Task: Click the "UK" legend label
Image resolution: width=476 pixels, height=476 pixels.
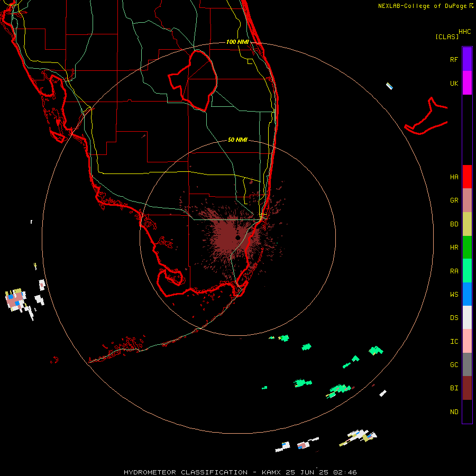Action: [454, 83]
